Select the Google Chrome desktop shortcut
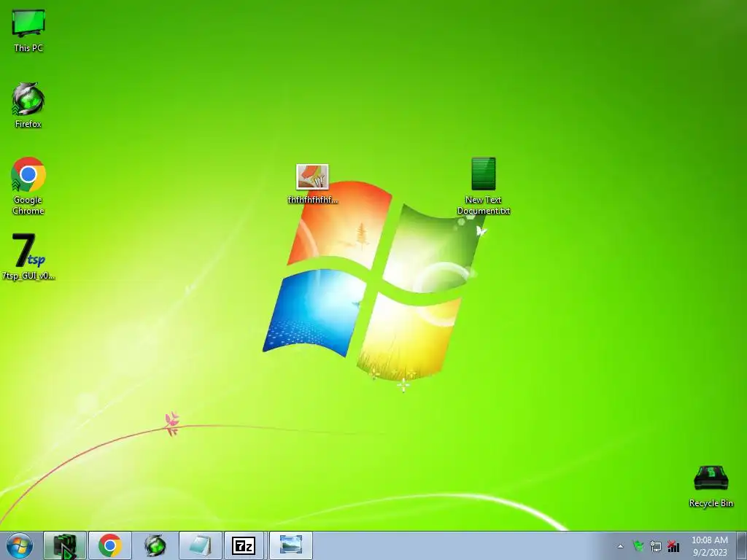This screenshot has height=560, width=747. 28,175
